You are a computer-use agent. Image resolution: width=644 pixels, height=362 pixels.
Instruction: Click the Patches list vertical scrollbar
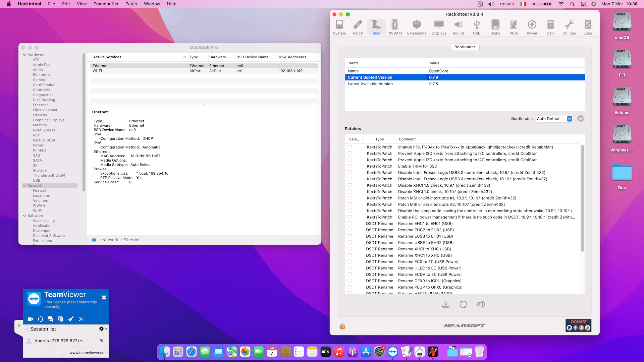(x=583, y=198)
